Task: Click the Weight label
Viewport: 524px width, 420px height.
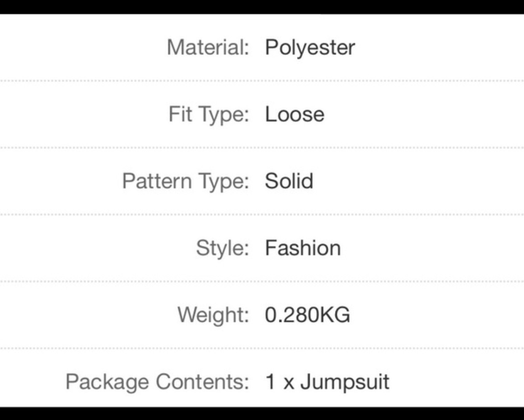Action: point(213,315)
